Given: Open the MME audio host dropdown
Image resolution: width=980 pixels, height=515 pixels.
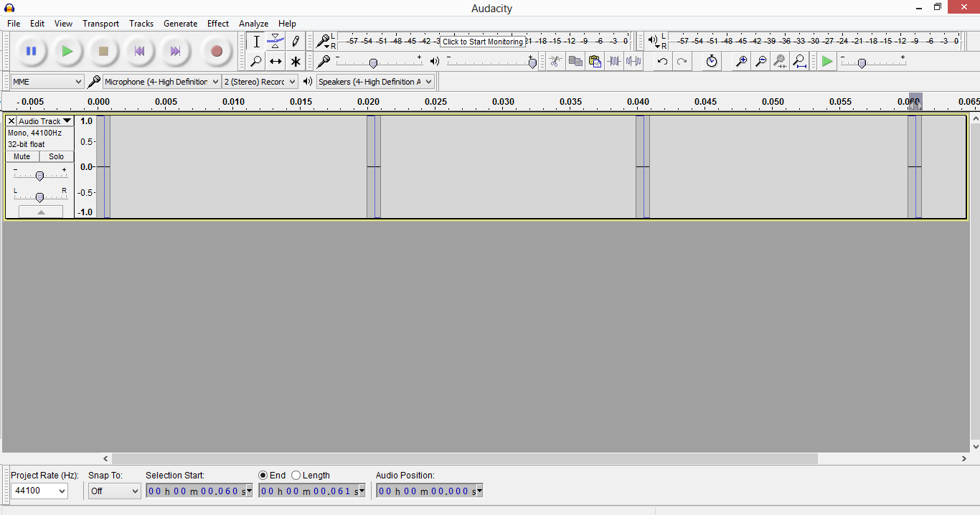Looking at the screenshot, I should coord(47,82).
